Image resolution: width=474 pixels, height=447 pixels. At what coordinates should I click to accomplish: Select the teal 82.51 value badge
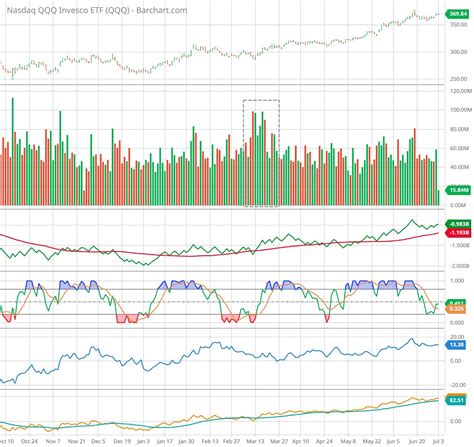pos(456,400)
